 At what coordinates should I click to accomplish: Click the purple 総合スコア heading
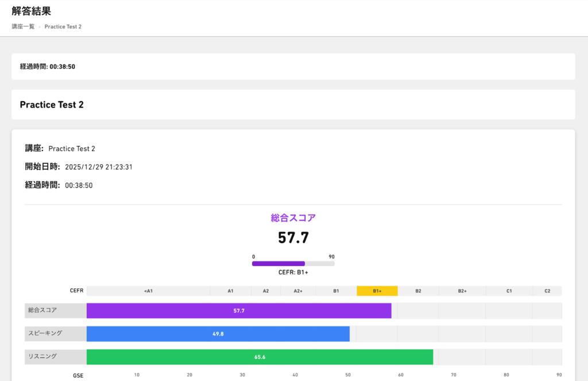(293, 218)
